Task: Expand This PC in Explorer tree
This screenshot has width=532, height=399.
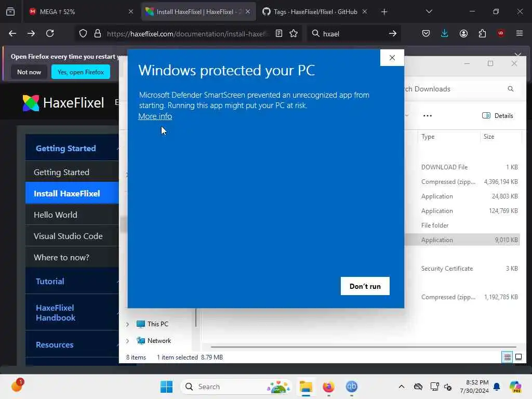Action: [x=128, y=324]
